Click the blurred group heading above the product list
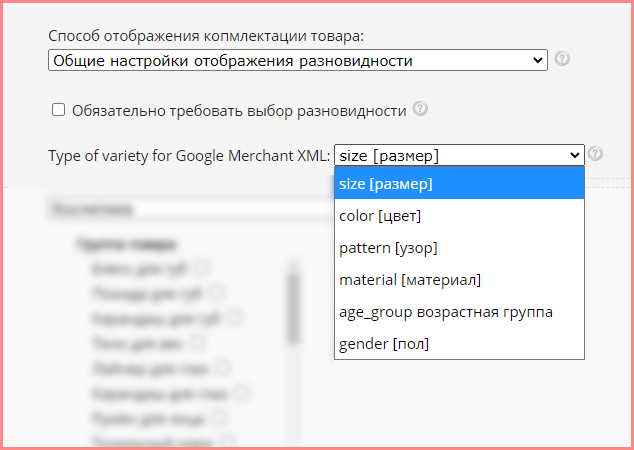 tap(125, 243)
